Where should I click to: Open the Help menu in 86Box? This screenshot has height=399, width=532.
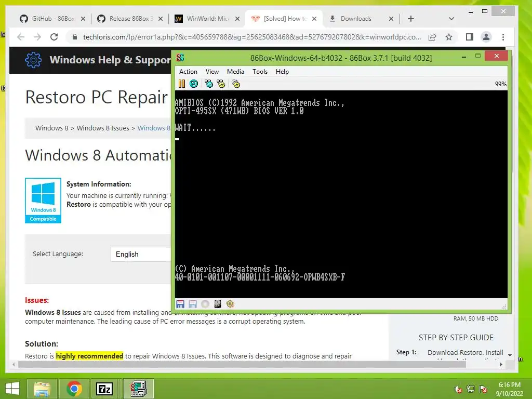[282, 72]
